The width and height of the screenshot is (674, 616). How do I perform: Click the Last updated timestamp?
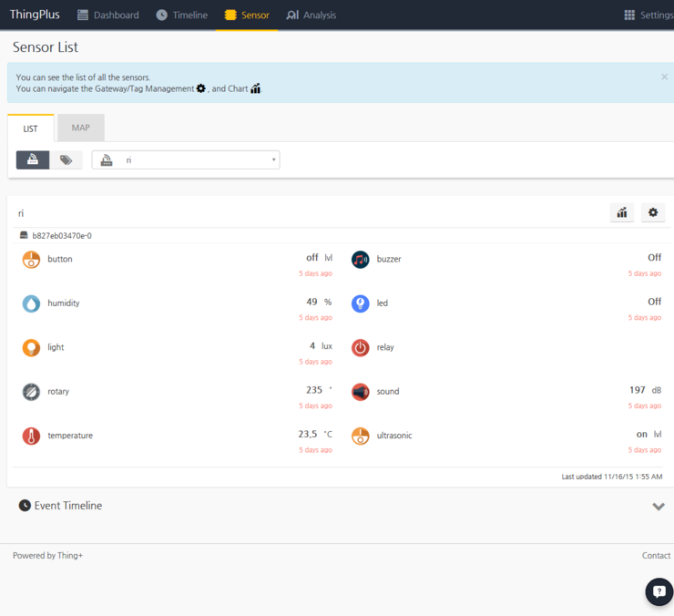point(612,477)
